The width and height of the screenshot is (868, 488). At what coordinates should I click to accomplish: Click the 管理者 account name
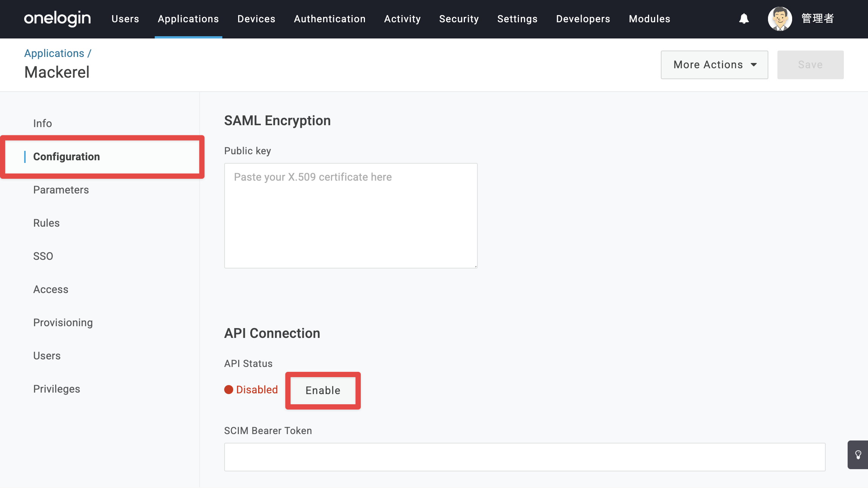coord(817,18)
